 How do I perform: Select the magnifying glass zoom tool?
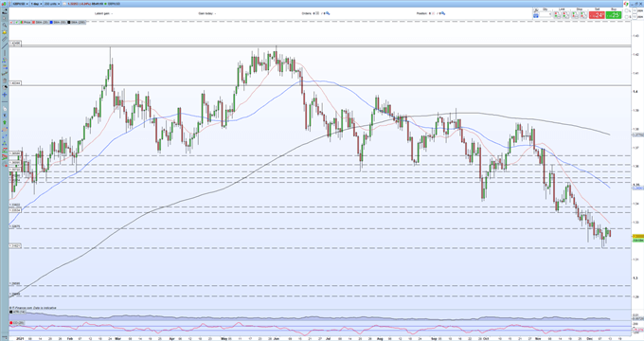point(5,25)
